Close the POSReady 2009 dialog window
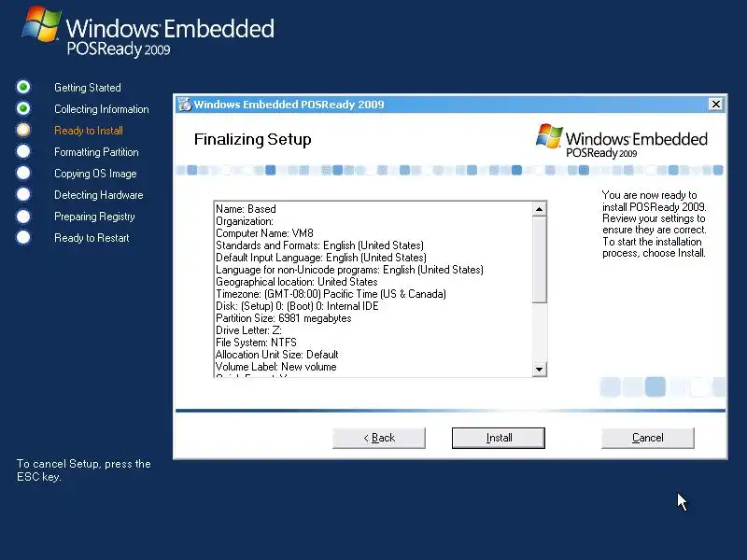This screenshot has height=560, width=747. pyautogui.click(x=715, y=104)
